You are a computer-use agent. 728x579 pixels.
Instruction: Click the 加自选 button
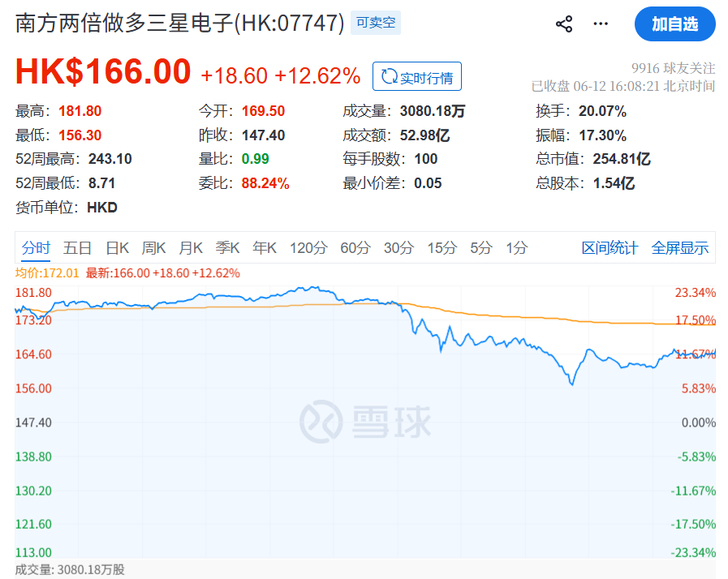(674, 24)
